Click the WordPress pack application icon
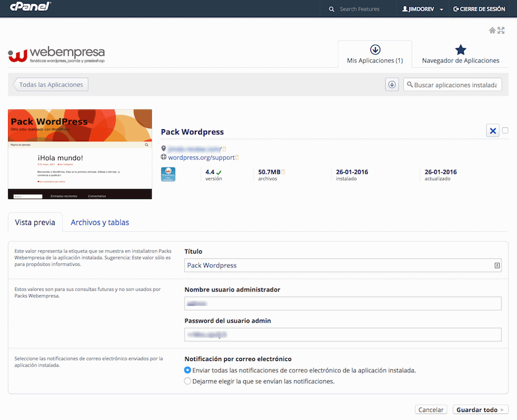 (x=168, y=174)
